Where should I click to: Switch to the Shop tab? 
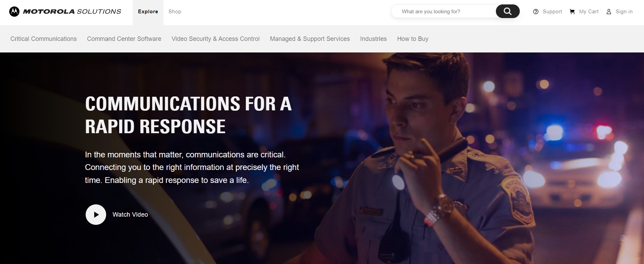pos(175,12)
